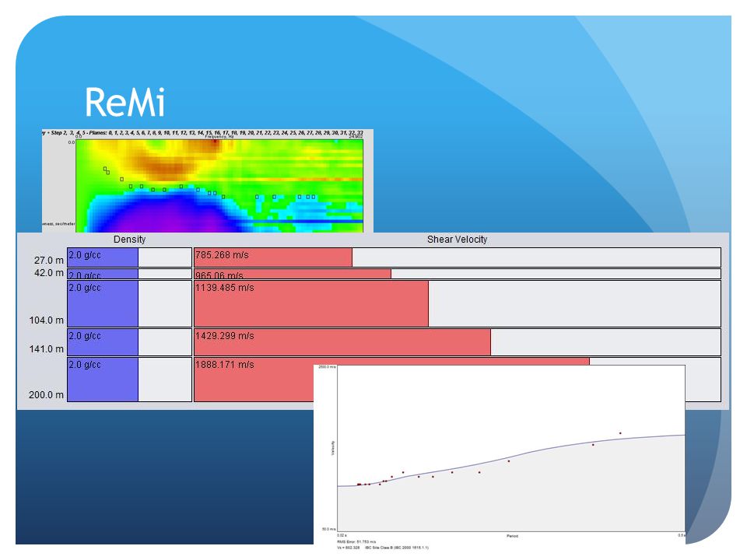The image size is (747, 560).
Task: Select the 1139.485 m/s shear velocity bar
Action: point(311,304)
